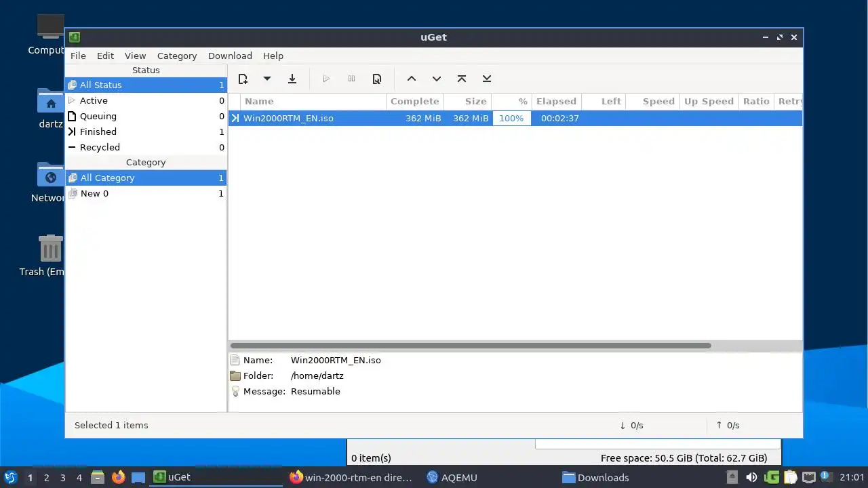Launch Firefox from taskbar quick launch
Screen dimensions: 868x488
[119, 477]
